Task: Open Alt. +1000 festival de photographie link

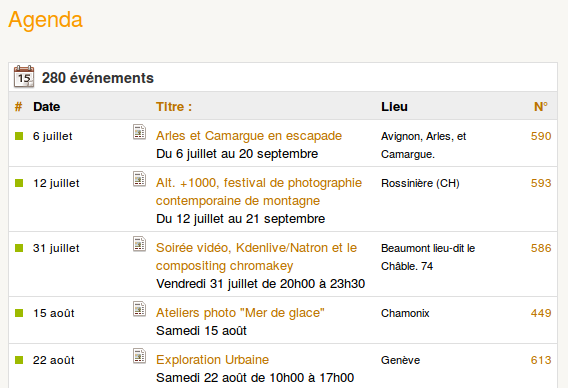Action: pyautogui.click(x=259, y=192)
